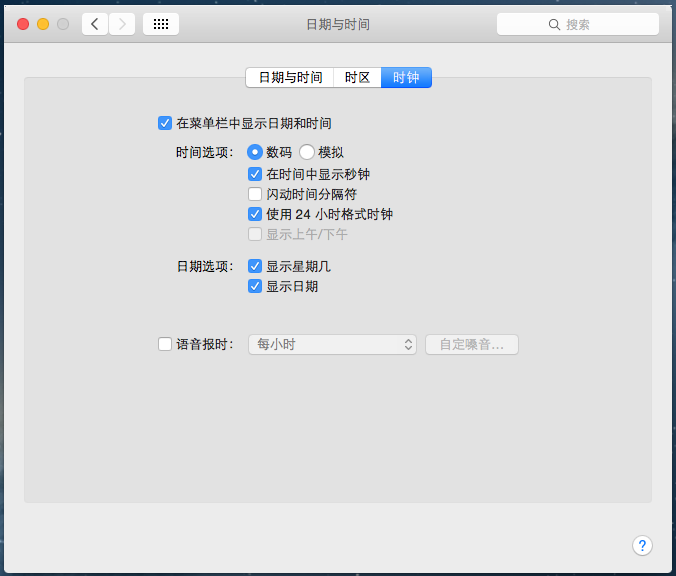Click the 日期选项: label

point(205,266)
